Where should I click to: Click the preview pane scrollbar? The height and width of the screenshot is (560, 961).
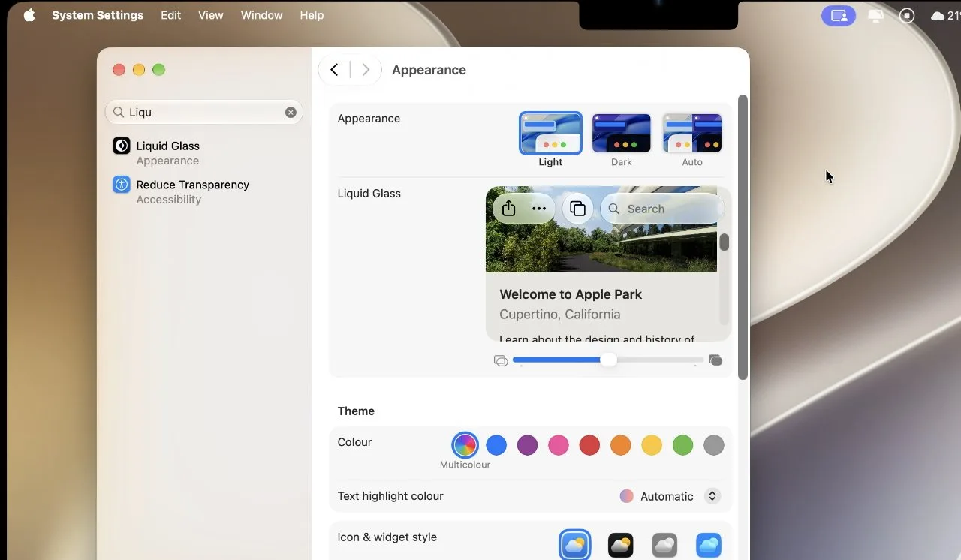(725, 242)
